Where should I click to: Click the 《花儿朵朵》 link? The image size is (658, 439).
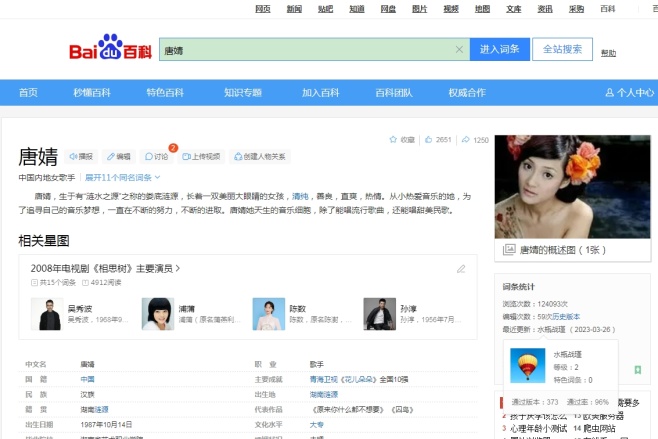click(358, 379)
